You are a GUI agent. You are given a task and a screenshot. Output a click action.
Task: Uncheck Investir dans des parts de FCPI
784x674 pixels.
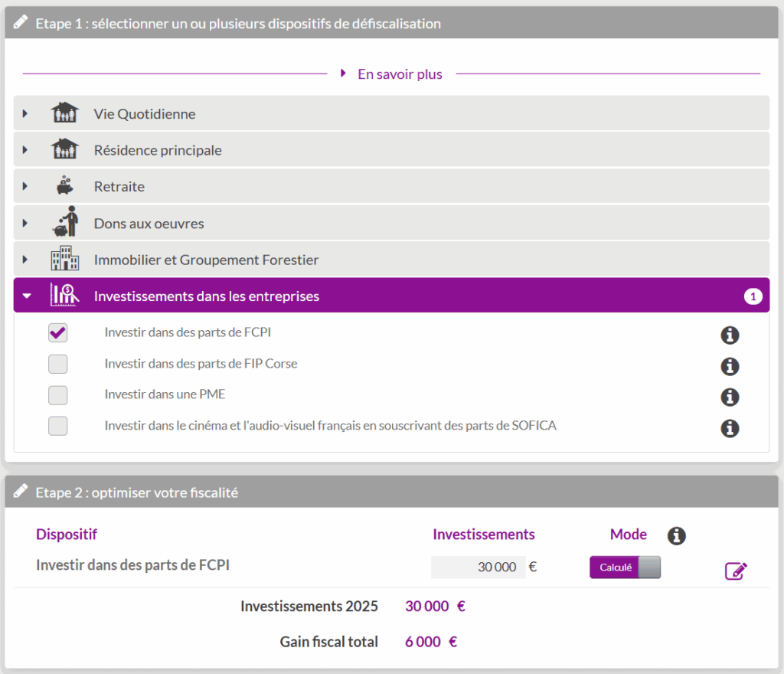pos(58,332)
